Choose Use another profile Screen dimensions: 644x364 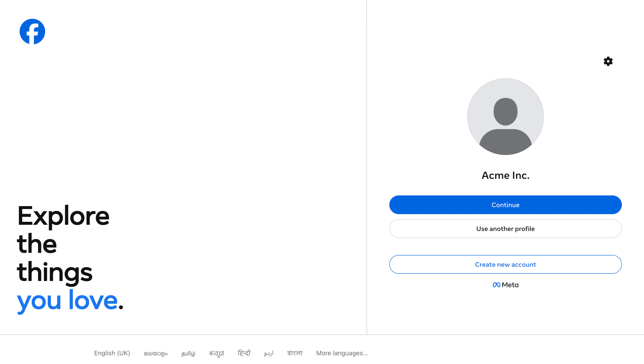click(505, 229)
